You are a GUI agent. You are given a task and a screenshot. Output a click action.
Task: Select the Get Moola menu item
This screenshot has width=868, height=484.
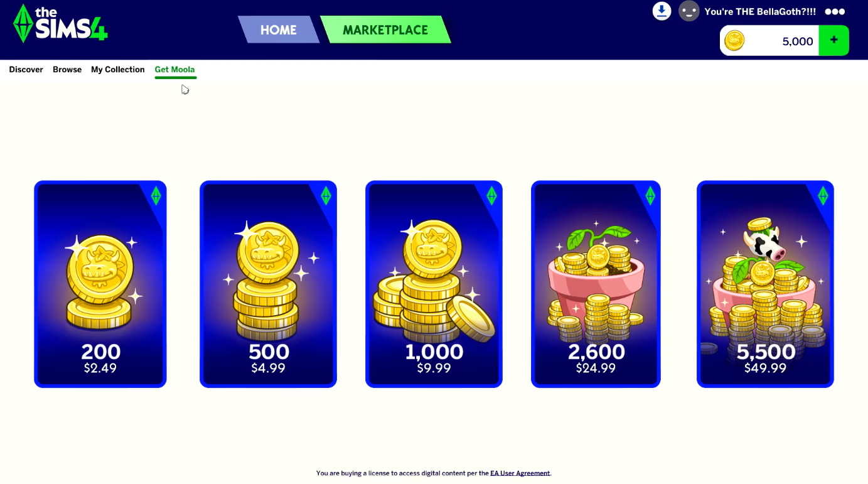(x=175, y=70)
